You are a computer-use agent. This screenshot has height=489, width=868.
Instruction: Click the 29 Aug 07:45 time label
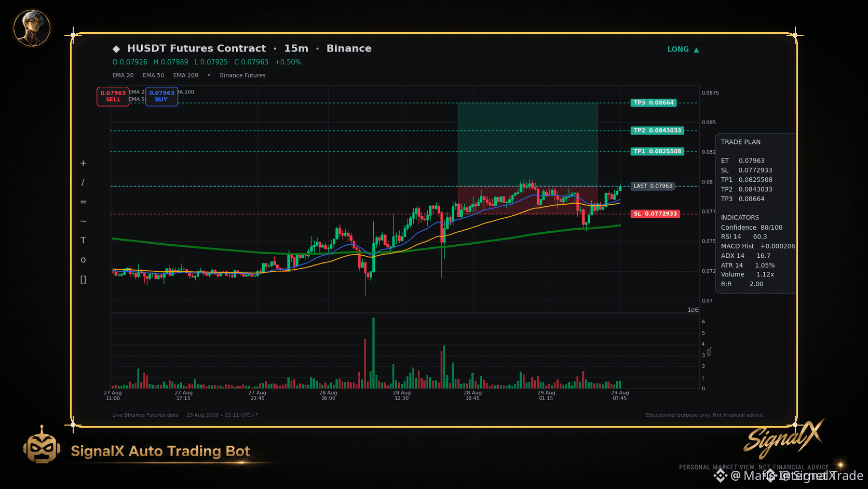[620, 395]
